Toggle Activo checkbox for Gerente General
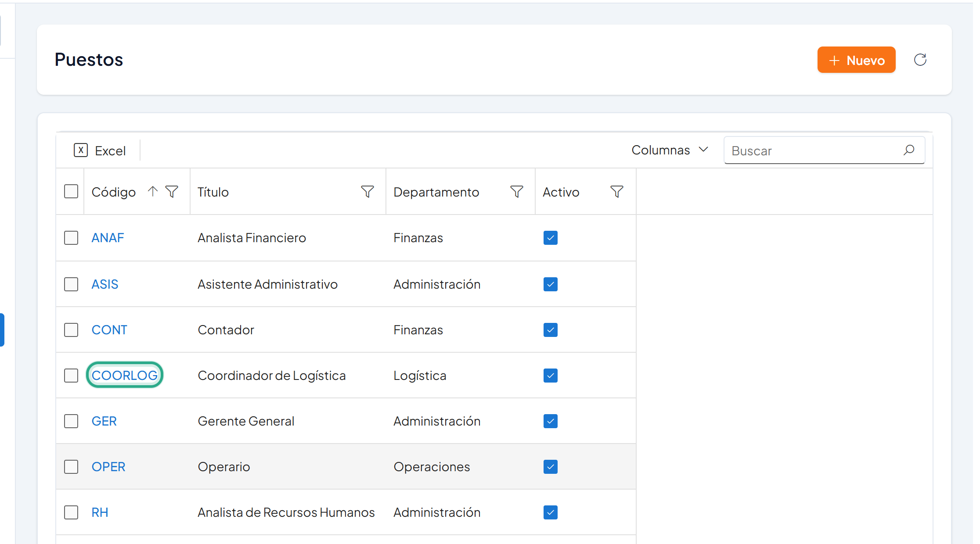The image size is (980, 544). coord(551,421)
